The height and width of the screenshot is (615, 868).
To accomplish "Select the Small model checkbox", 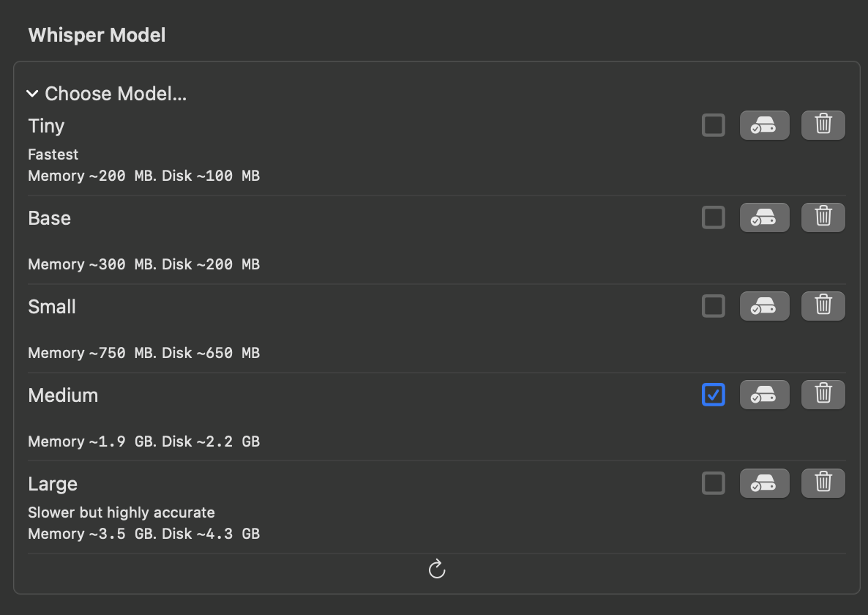I will 713,306.
